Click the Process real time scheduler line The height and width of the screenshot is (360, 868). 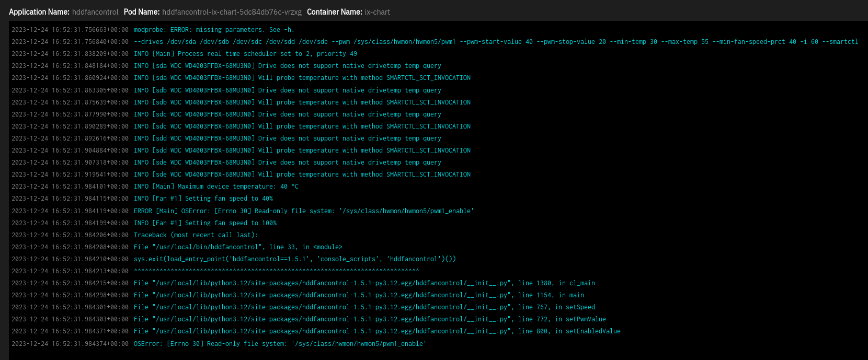[x=245, y=54]
